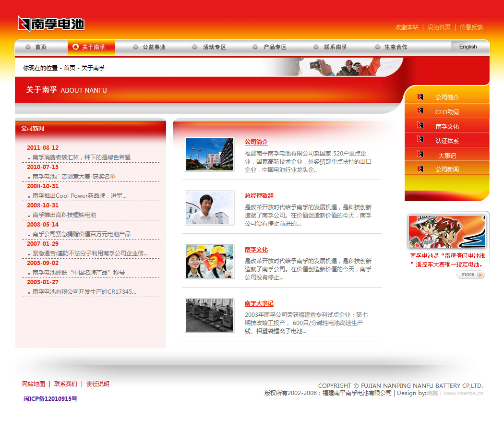Image resolution: width=504 pixels, height=433 pixels.
Task: Open 公司简介 in the right sidebar menu
Action: click(x=447, y=97)
